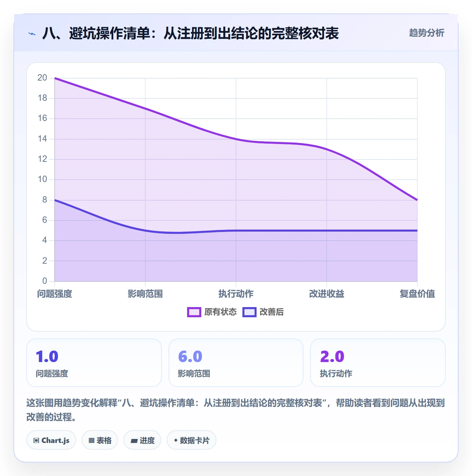Image resolution: width=472 pixels, height=476 pixels.
Task: Click the y-axis label 10
Action: click(x=42, y=179)
